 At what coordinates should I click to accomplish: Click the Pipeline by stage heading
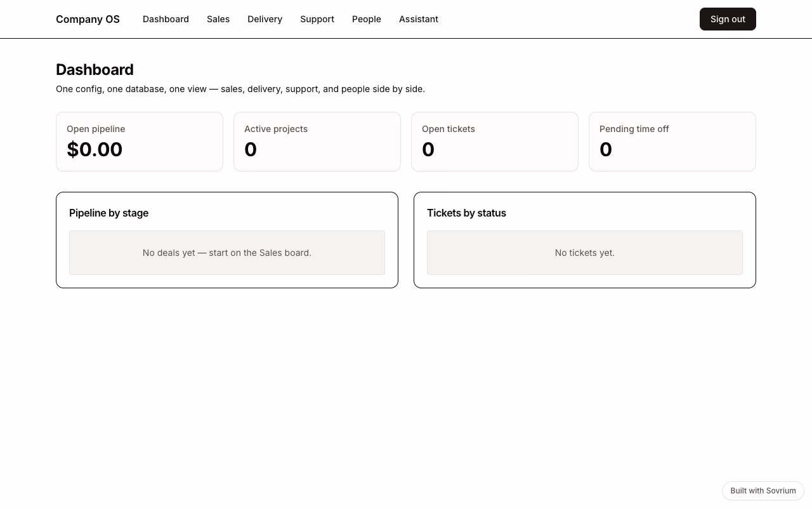click(108, 213)
